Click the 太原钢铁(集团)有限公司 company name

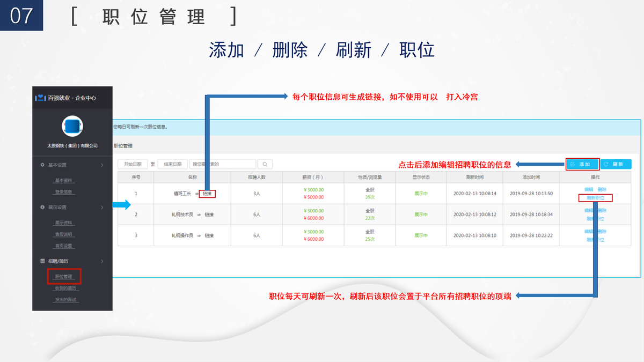(x=72, y=146)
